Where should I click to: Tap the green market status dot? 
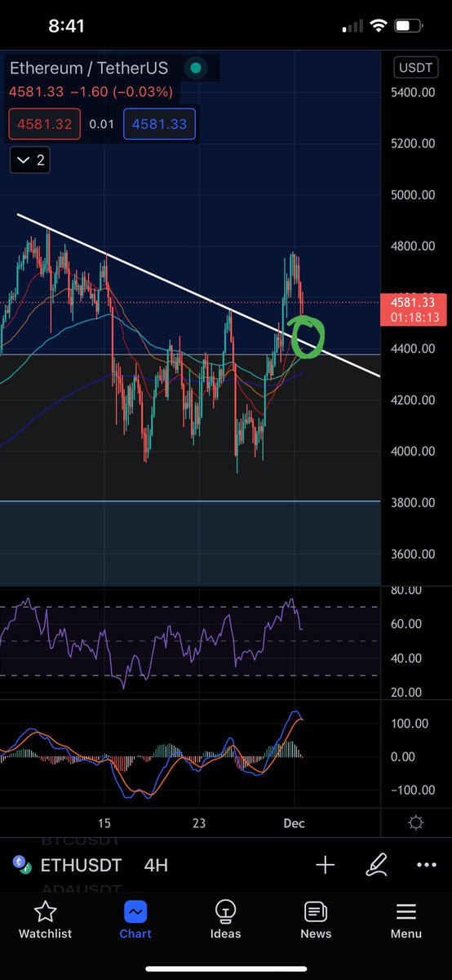(x=194, y=69)
